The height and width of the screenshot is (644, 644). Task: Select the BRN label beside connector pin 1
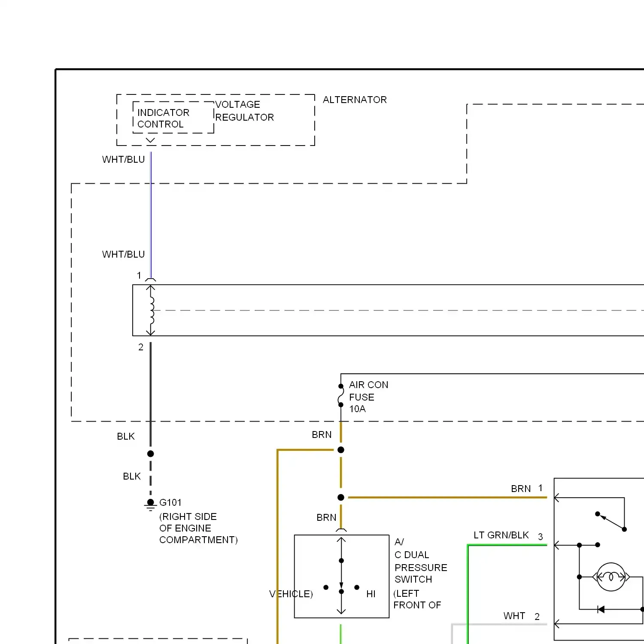coord(521,489)
